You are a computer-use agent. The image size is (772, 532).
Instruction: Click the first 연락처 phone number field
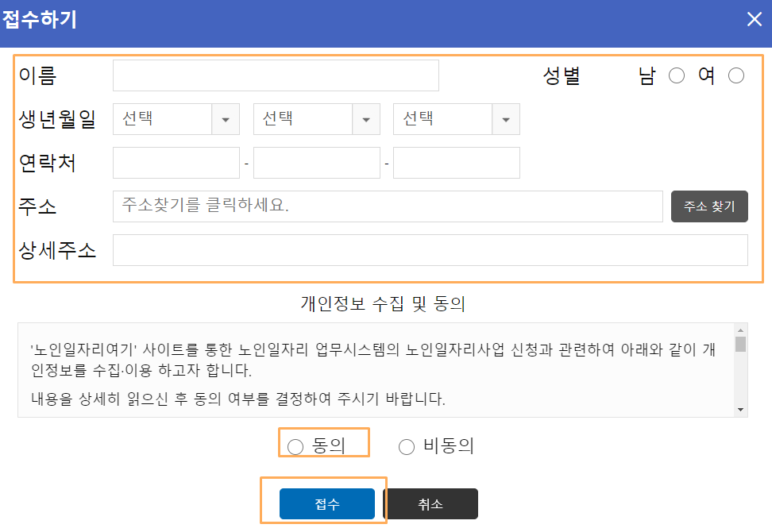pos(176,163)
